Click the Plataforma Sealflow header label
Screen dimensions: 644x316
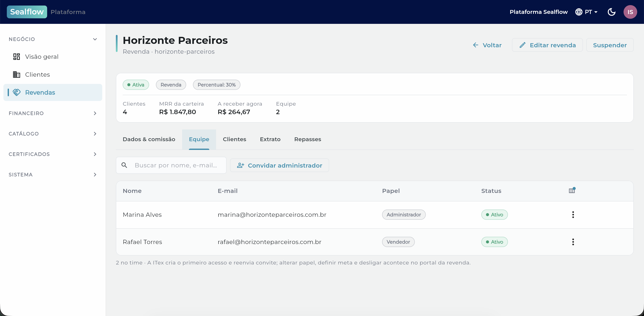click(539, 12)
